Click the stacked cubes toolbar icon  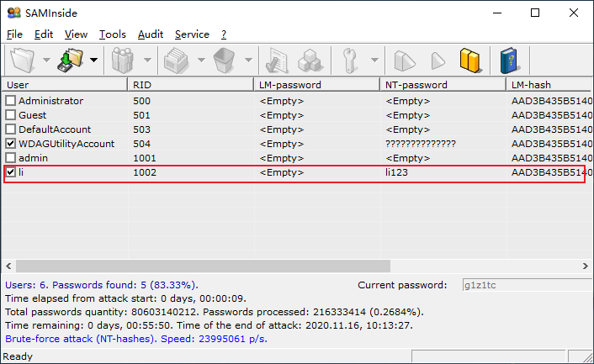tap(310, 60)
